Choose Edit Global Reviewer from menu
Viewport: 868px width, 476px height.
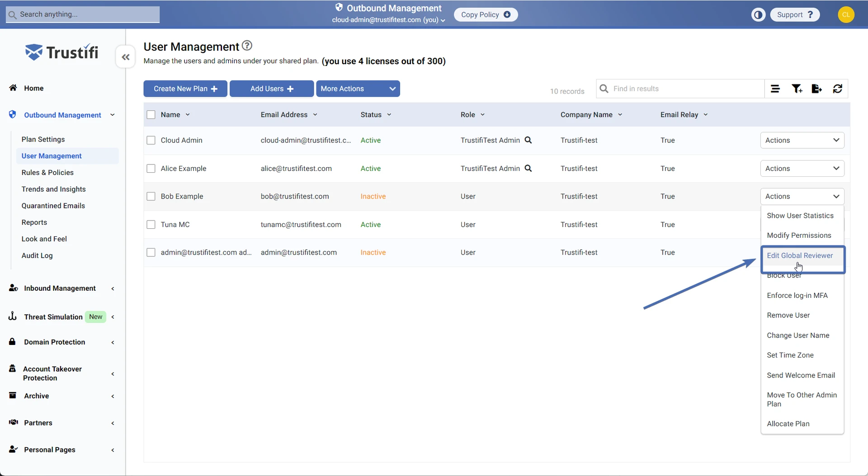point(799,256)
